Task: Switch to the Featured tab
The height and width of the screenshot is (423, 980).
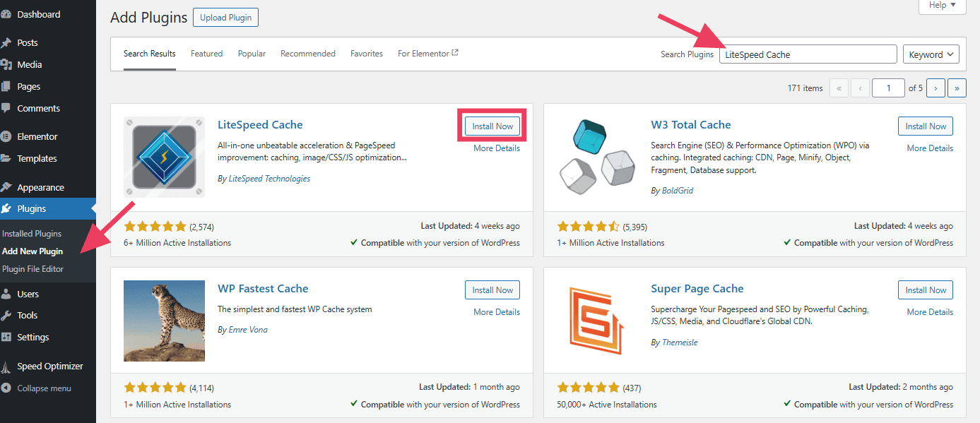Action: click(206, 54)
